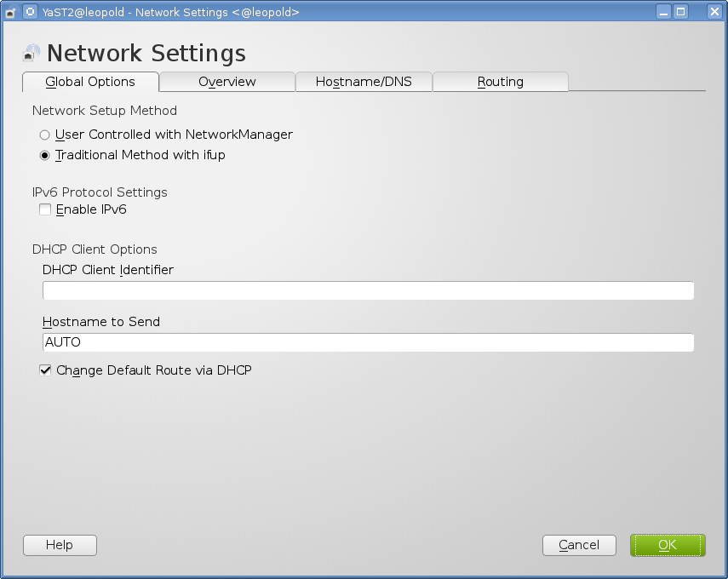Click the window menu icon in title bar
The height and width of the screenshot is (579, 728).
pyautogui.click(x=10, y=12)
